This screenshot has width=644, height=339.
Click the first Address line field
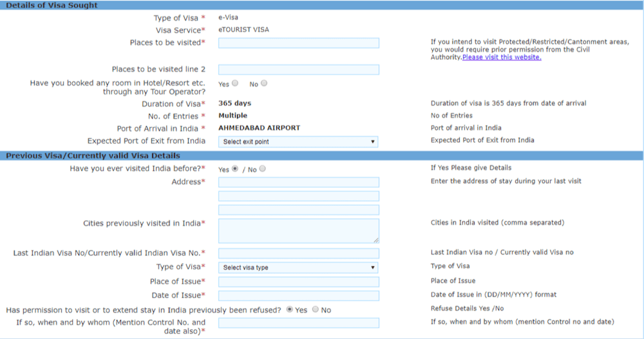[x=299, y=182]
